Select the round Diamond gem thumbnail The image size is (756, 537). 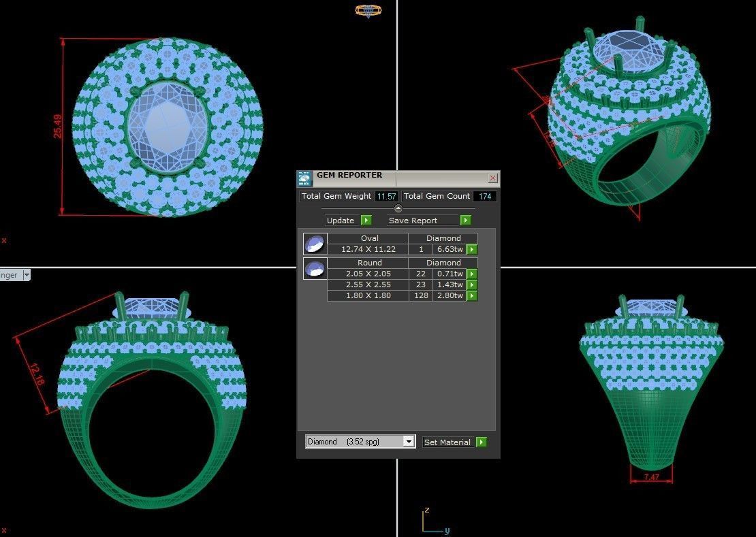coord(315,268)
